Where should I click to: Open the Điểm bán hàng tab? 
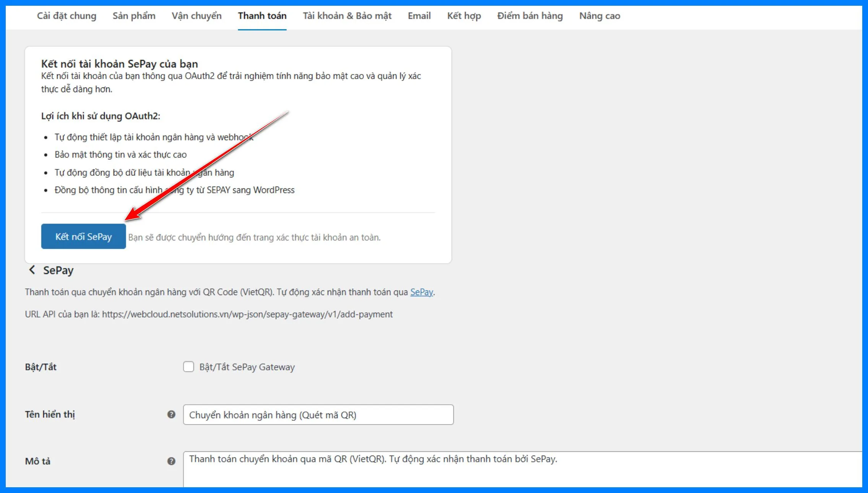(530, 16)
